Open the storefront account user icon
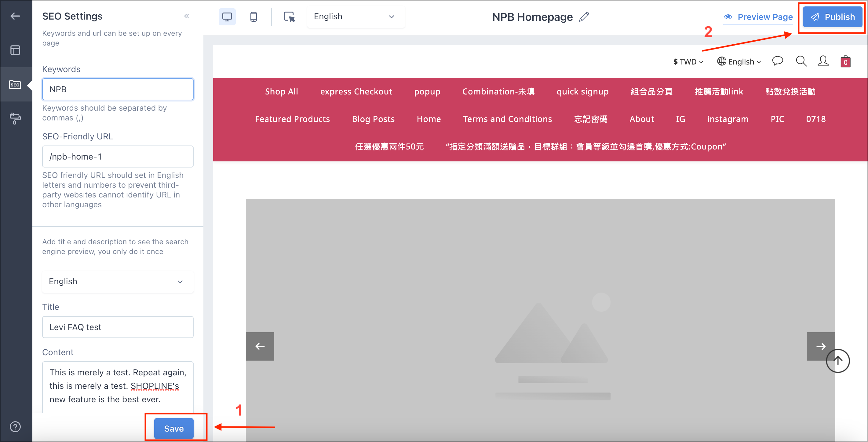The height and width of the screenshot is (442, 868). [823, 61]
